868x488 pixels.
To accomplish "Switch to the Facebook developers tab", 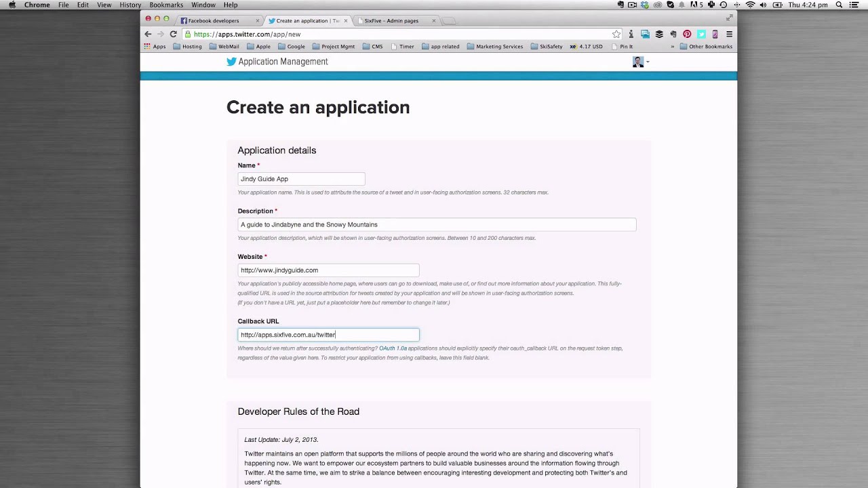I will click(218, 20).
